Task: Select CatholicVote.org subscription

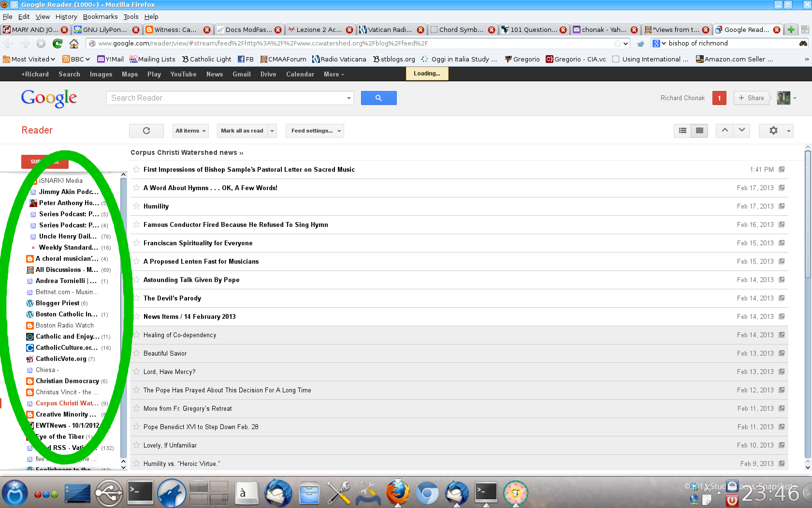Action: pyautogui.click(x=61, y=359)
